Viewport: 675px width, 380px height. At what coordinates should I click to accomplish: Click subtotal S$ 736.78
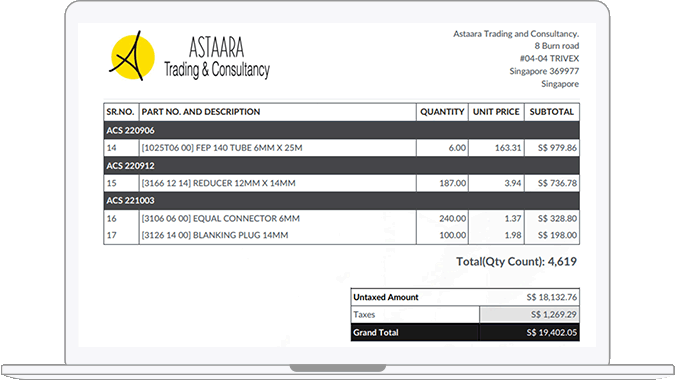(x=557, y=183)
